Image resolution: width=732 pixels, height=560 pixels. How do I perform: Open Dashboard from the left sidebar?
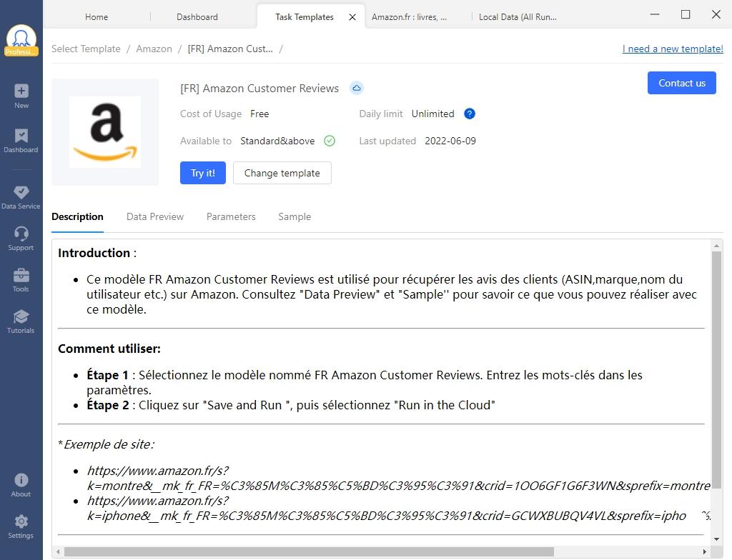tap(21, 141)
